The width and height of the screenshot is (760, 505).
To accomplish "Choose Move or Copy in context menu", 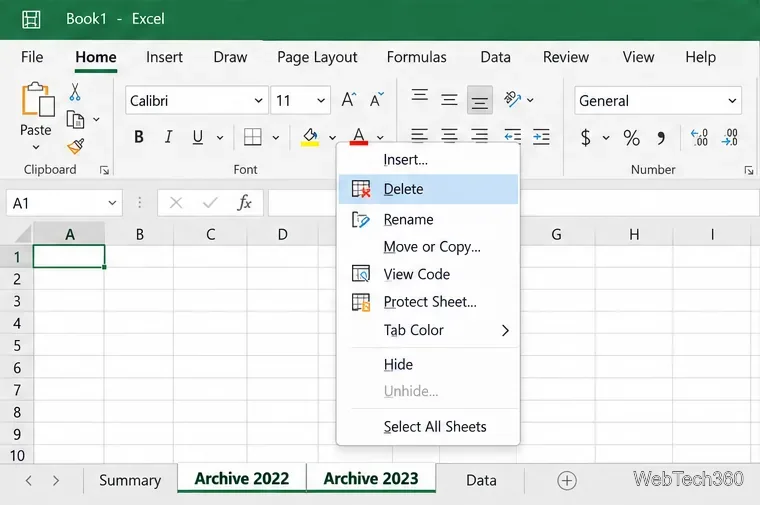I will [x=428, y=247].
